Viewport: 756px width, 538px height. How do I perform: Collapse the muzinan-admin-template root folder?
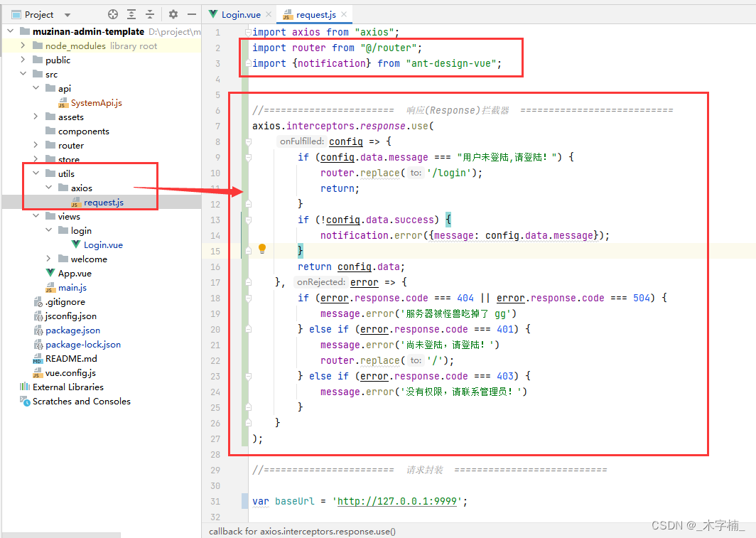(10, 31)
